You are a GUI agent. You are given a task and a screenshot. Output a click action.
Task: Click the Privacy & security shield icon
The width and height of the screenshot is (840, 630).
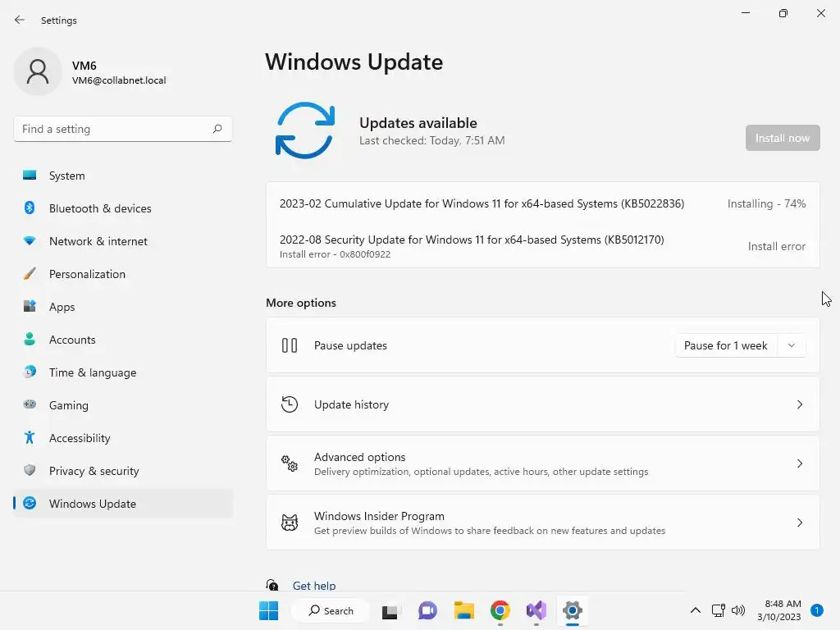(x=30, y=470)
